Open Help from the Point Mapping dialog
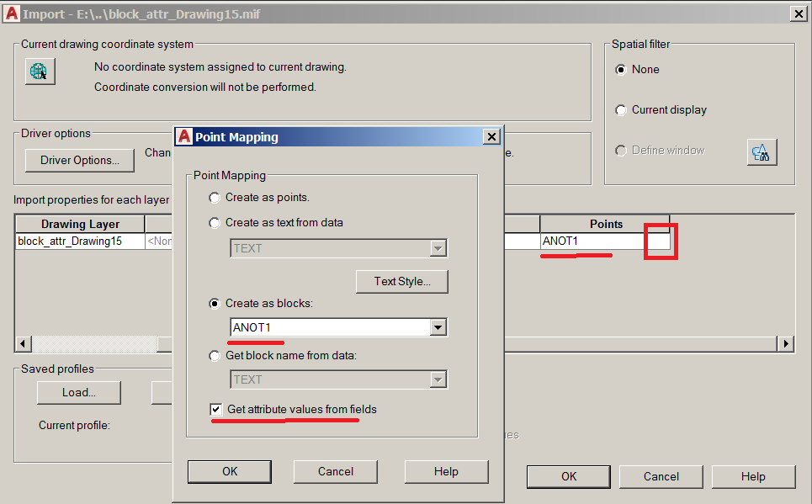This screenshot has width=812, height=504. (x=446, y=471)
